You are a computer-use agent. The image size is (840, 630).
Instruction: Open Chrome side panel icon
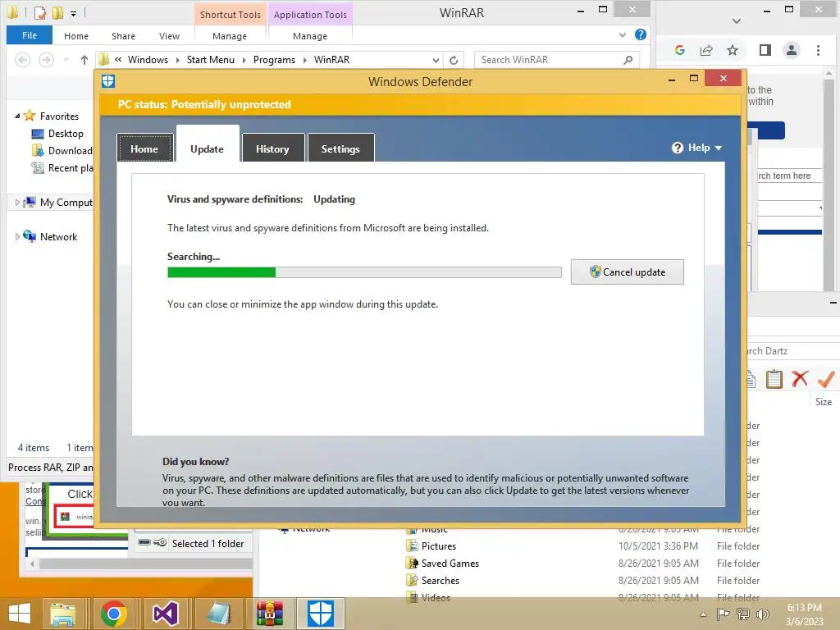pyautogui.click(x=765, y=50)
